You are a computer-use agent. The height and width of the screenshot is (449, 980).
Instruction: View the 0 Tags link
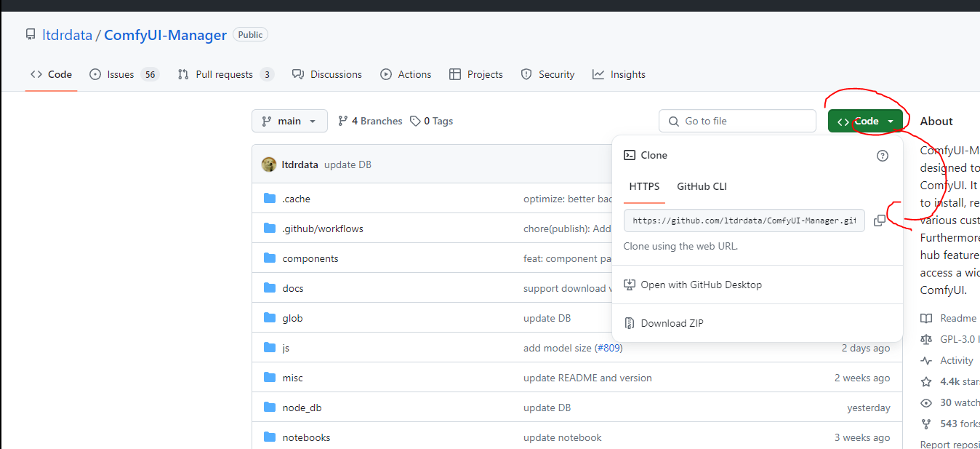(x=431, y=121)
